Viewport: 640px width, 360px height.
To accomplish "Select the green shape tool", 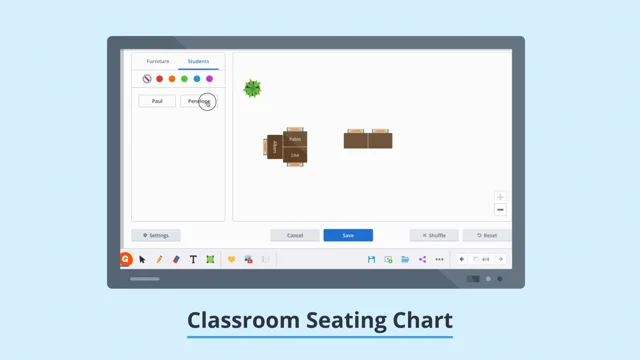I will (x=210, y=259).
